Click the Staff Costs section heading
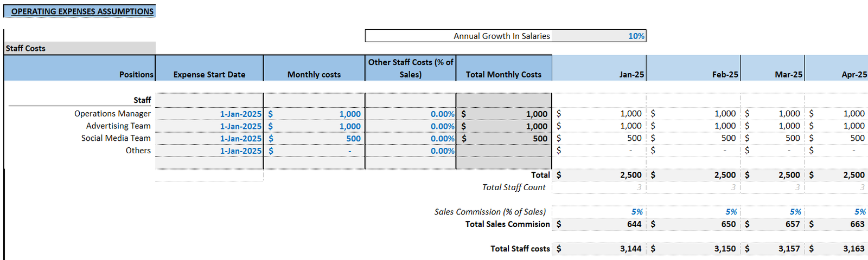The image size is (868, 260). coord(25,48)
